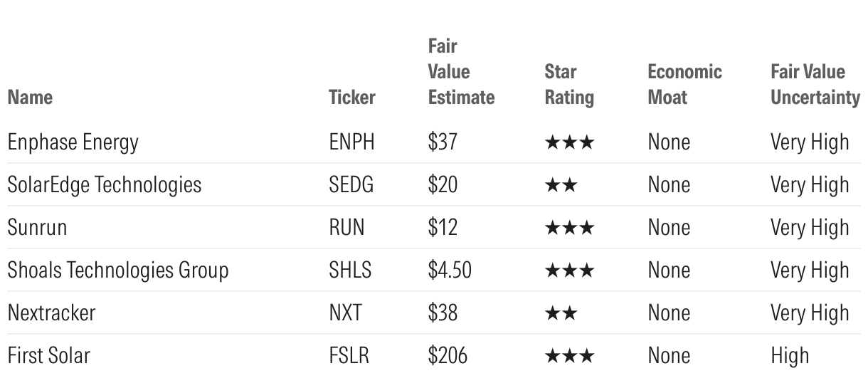Click First Solar's High uncertainty value
Image resolution: width=868 pixels, height=383 pixels.
(x=790, y=356)
